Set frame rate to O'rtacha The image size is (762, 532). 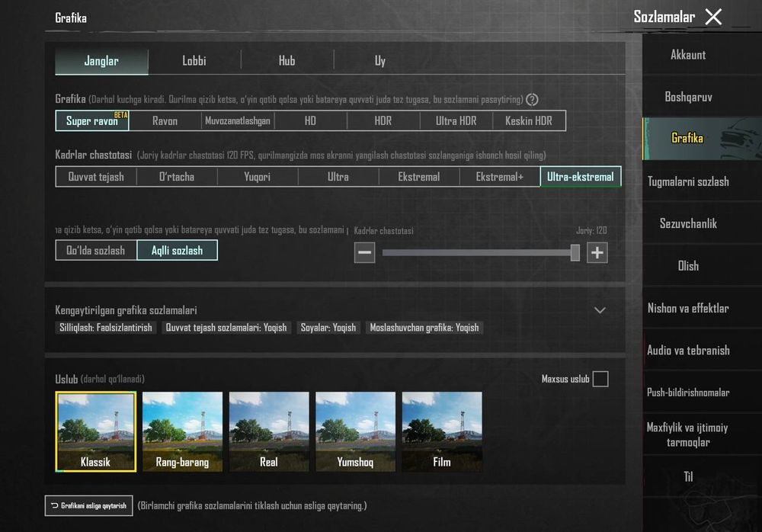[x=177, y=177]
